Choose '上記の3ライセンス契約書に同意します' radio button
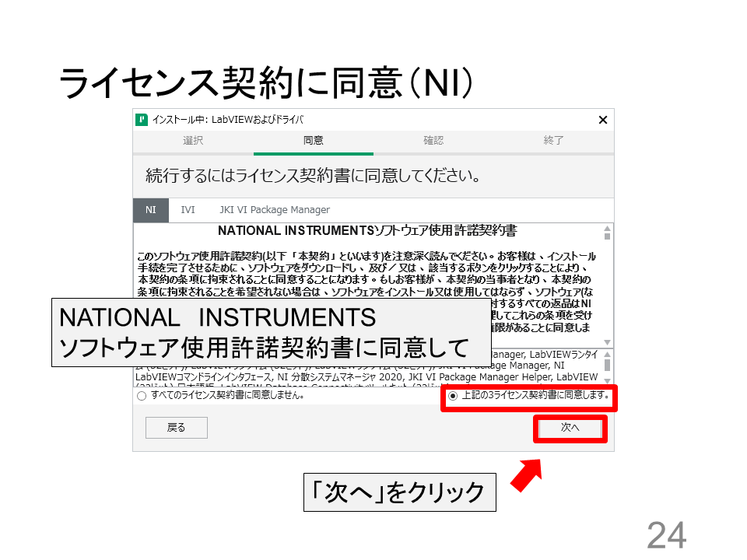 click(x=453, y=396)
